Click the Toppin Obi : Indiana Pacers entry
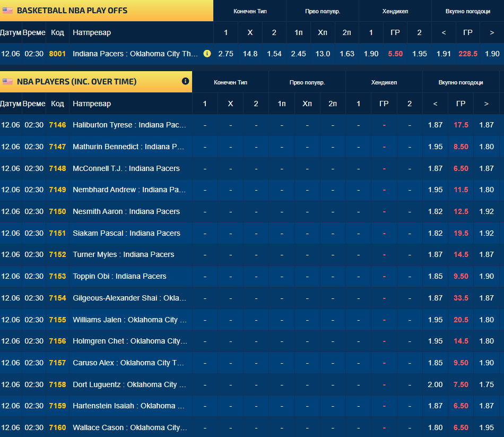The width and height of the screenshot is (504, 437). tap(119, 276)
